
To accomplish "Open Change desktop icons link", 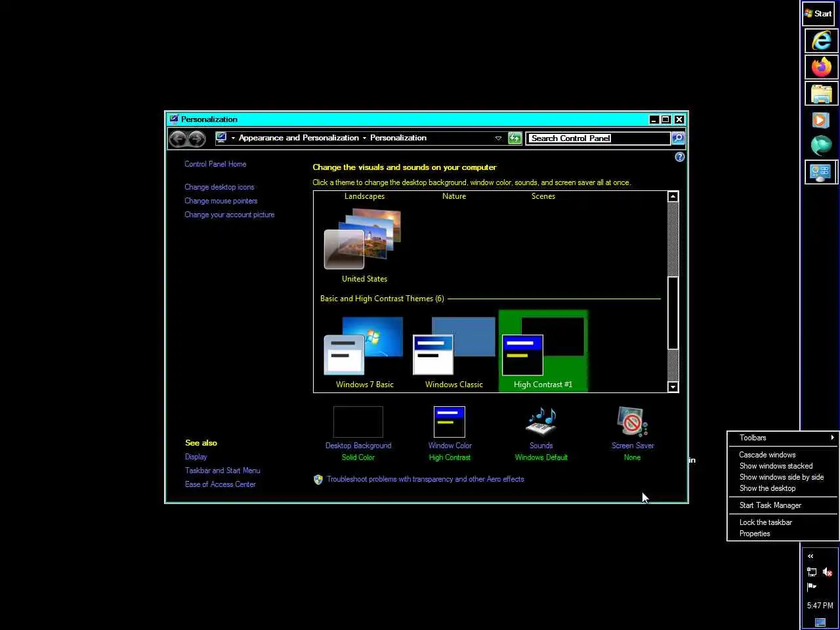I will point(219,187).
